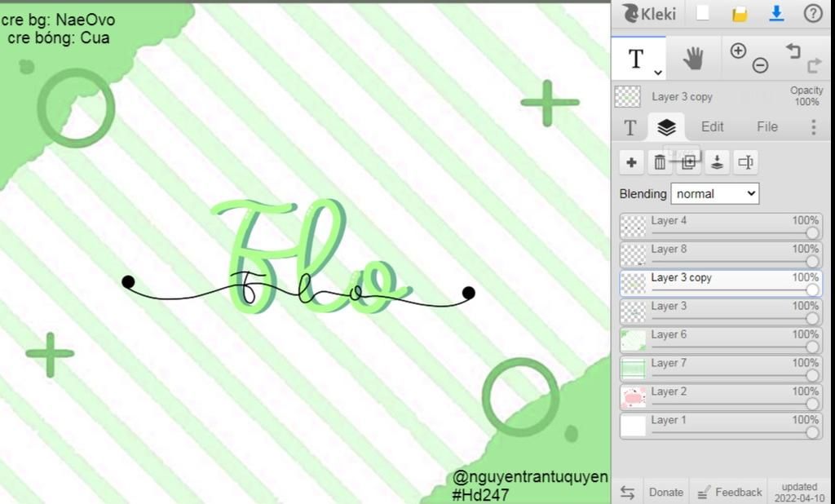This screenshot has height=504, width=835.
Task: Switch to the Layers tab
Action: (x=666, y=127)
